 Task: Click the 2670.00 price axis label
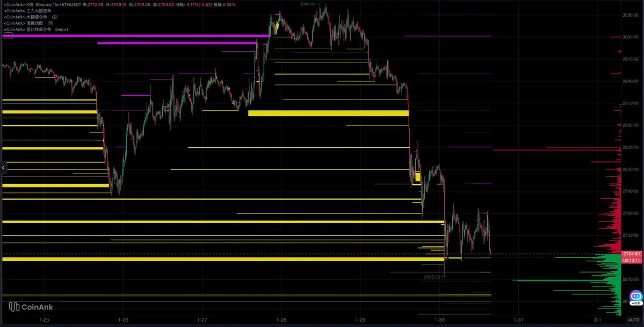click(631, 279)
